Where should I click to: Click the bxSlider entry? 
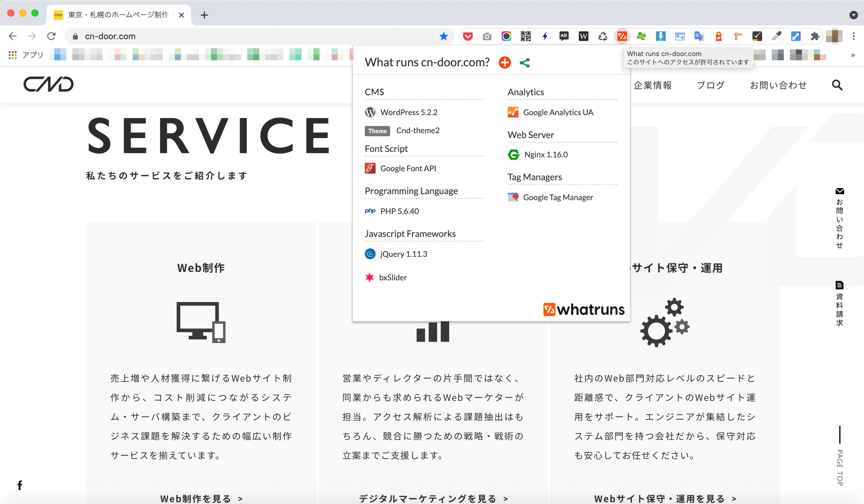pos(386,277)
